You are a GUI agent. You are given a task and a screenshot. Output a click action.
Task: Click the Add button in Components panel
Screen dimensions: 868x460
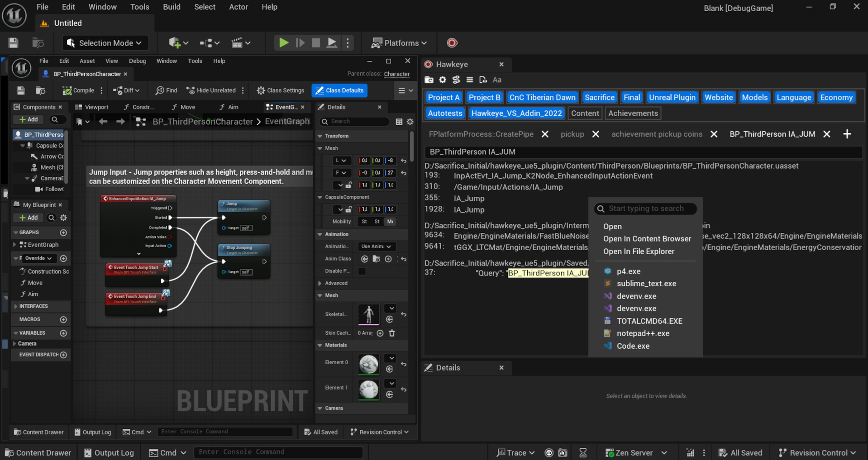click(x=29, y=120)
